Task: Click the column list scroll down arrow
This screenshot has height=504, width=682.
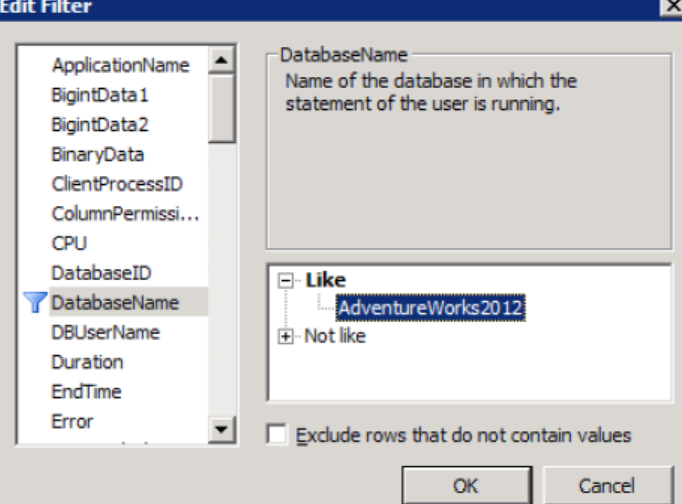Action: pos(221,430)
